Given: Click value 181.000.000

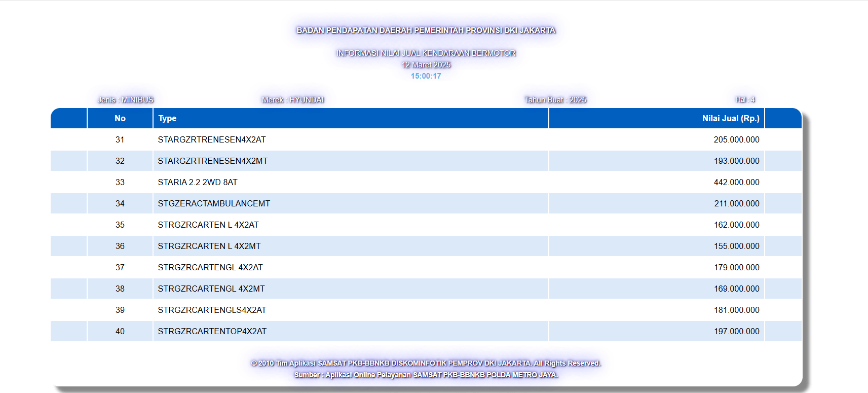Looking at the screenshot, I should (736, 310).
